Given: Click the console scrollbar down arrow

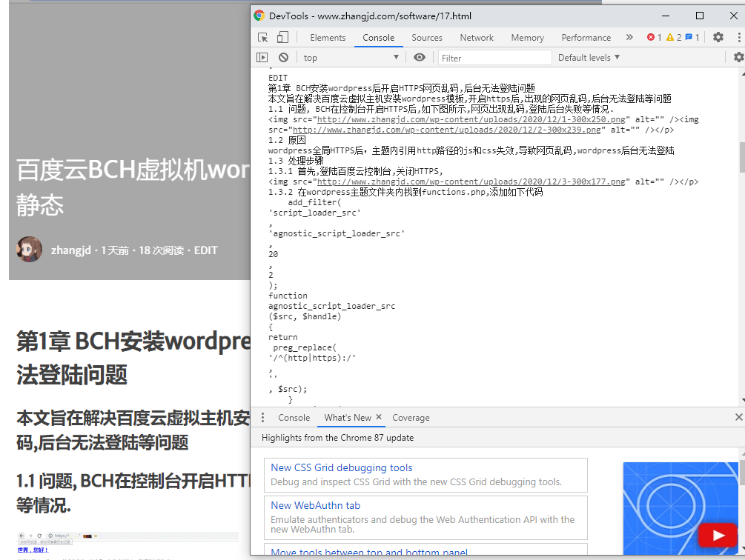Looking at the screenshot, I should 742,401.
